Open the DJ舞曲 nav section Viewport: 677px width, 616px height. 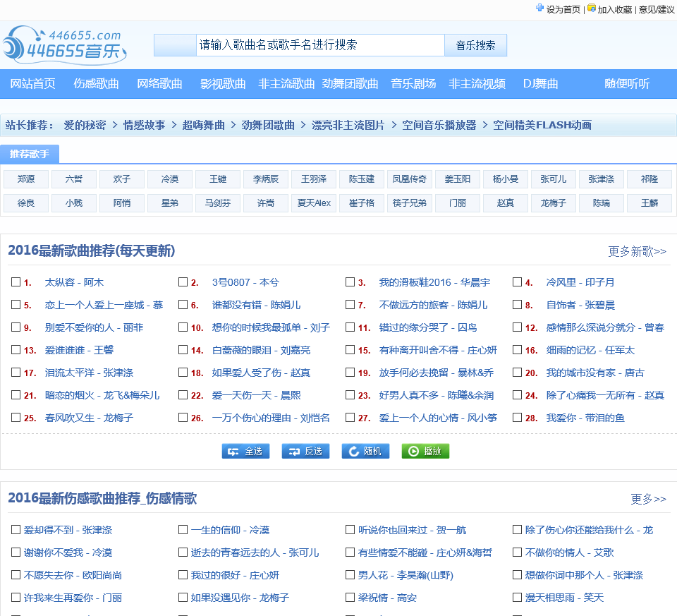tap(541, 84)
